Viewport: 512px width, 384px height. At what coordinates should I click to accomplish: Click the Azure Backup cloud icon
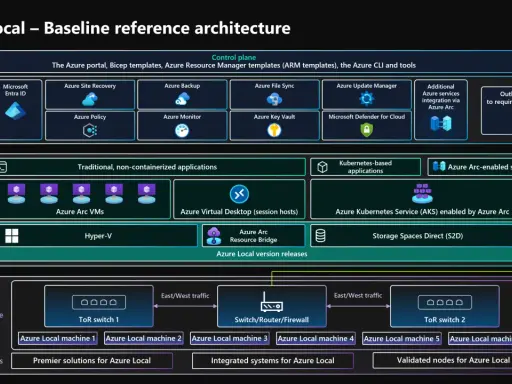182,99
